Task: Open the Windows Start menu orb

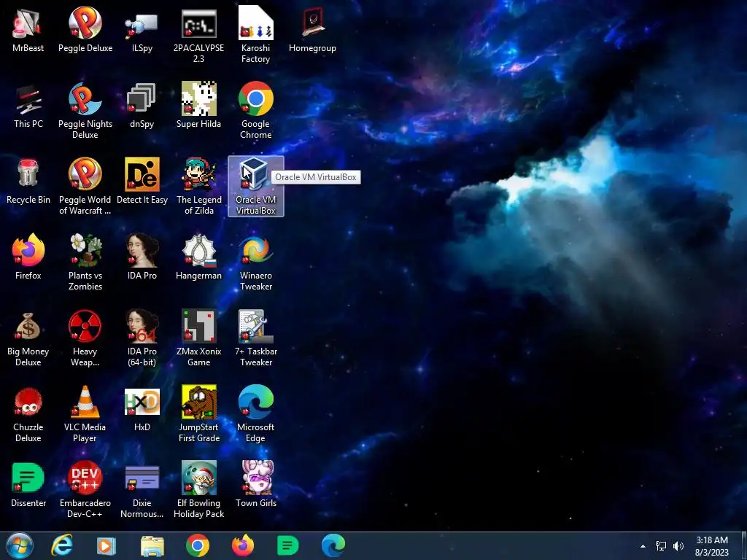Action: pyautogui.click(x=20, y=546)
